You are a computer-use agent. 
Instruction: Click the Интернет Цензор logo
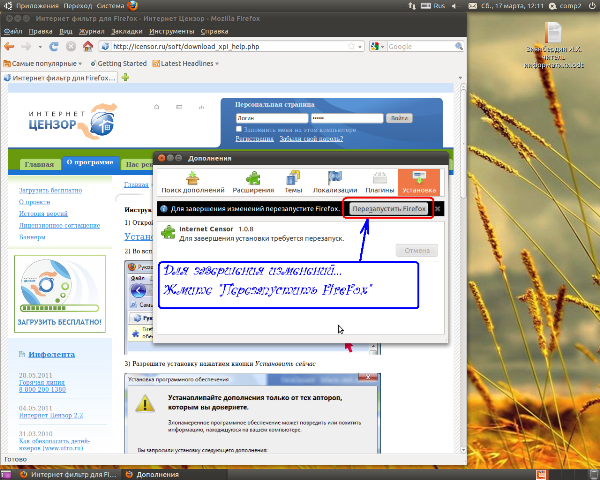tap(73, 121)
